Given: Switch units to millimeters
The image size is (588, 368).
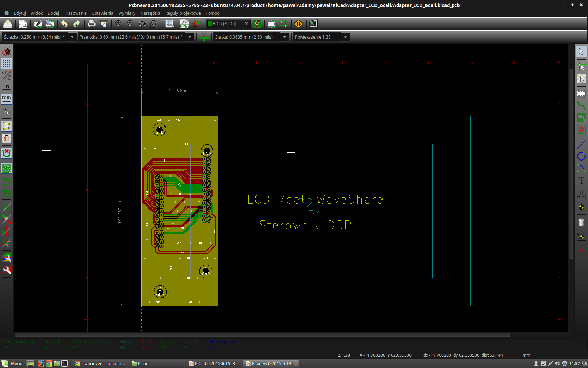Looking at the screenshot, I should coord(7,99).
